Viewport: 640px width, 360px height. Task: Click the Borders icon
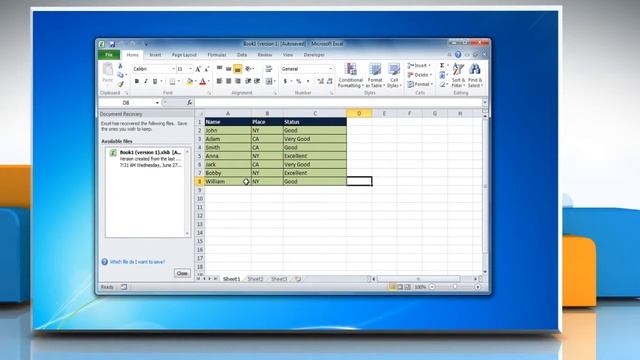173,82
